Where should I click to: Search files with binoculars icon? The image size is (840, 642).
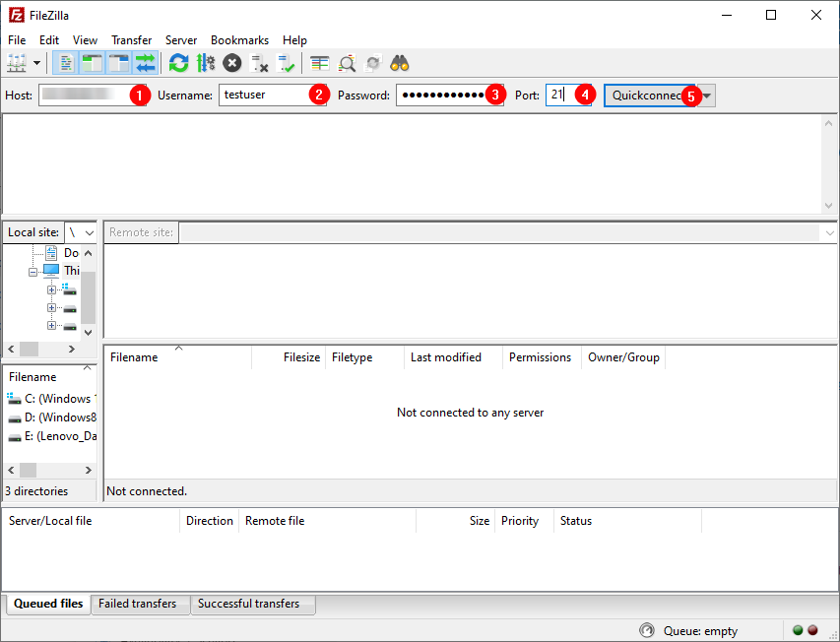click(400, 63)
